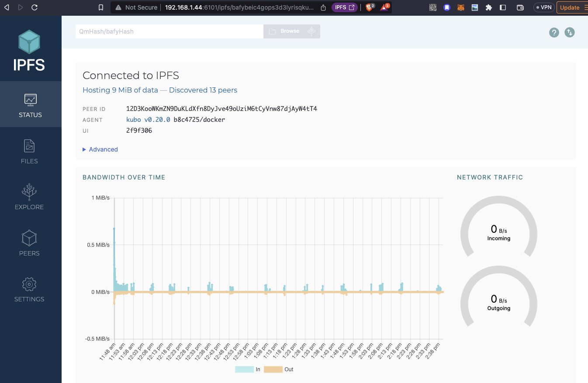Click the IPFS cube logo
Screen dimensions: 588x383
(29, 43)
